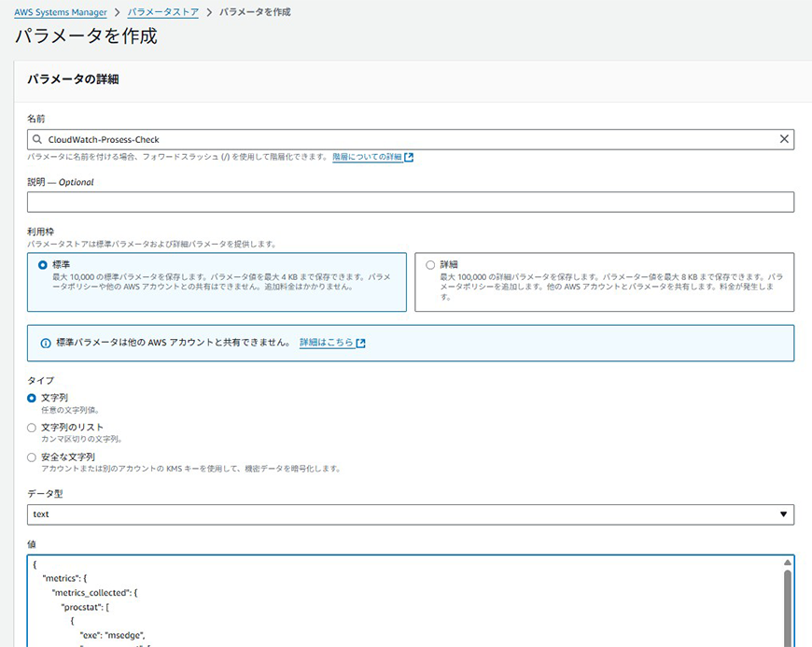
Task: Click external link icon beside 詳細はこちら
Action: [361, 343]
